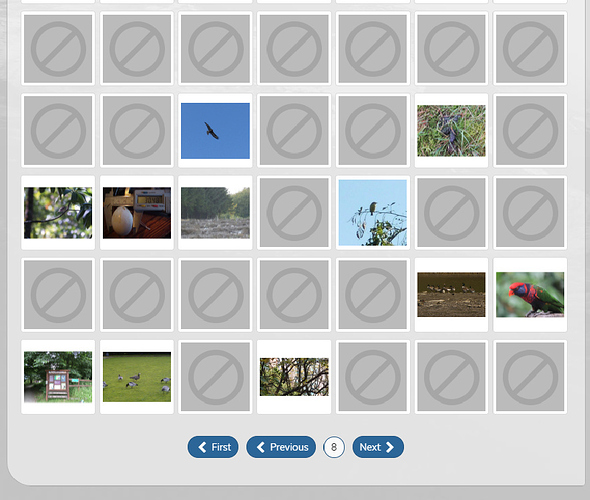Go to the Previous page
This screenshot has height=500, width=590.
click(x=281, y=447)
